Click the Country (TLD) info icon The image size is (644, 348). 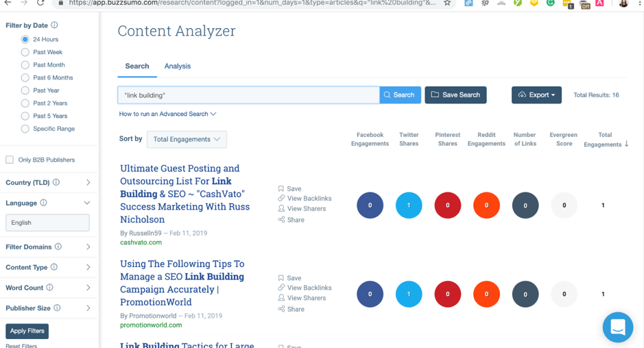click(x=56, y=182)
